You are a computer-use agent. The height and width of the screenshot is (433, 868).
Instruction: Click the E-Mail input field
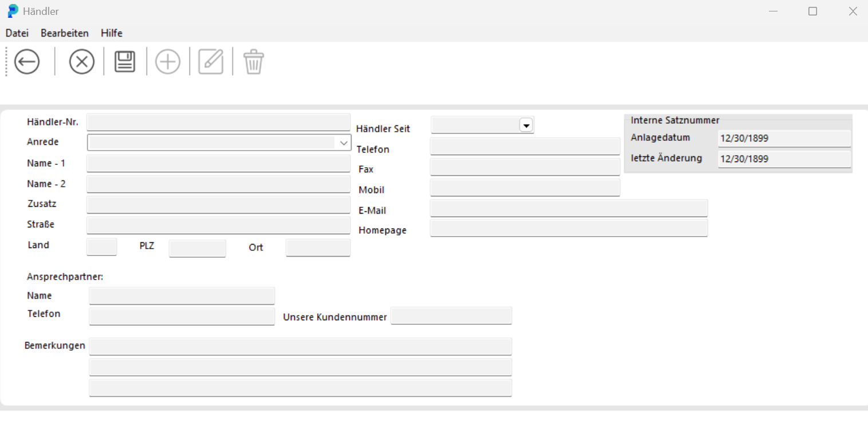pos(568,208)
